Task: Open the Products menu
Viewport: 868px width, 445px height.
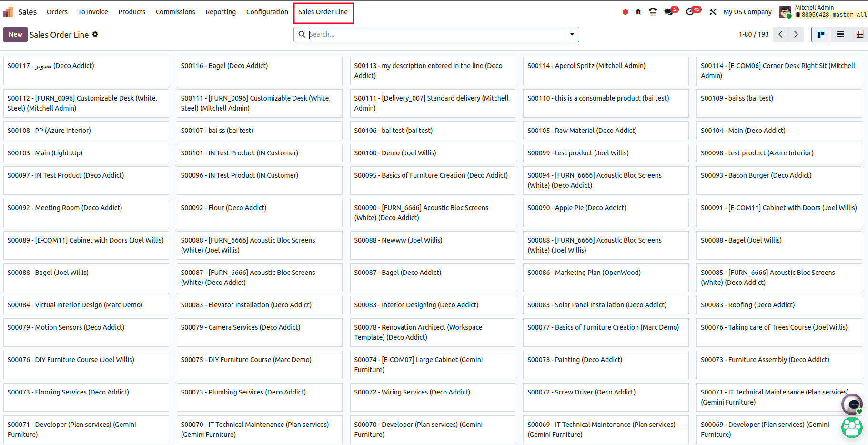Action: click(x=132, y=12)
